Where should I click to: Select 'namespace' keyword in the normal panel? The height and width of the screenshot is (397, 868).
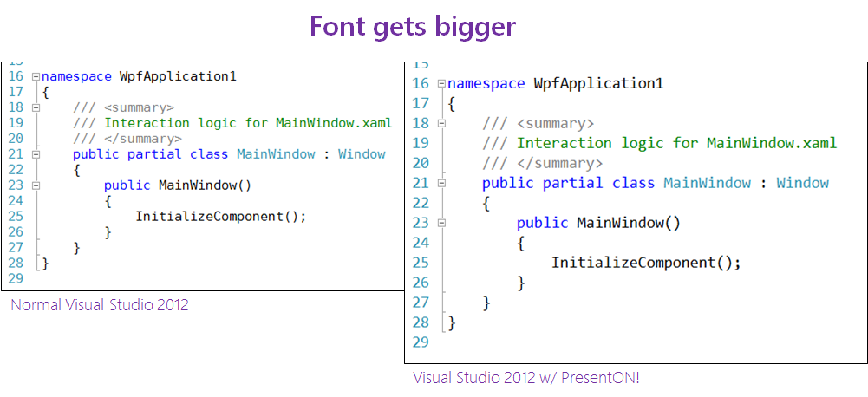[76, 76]
